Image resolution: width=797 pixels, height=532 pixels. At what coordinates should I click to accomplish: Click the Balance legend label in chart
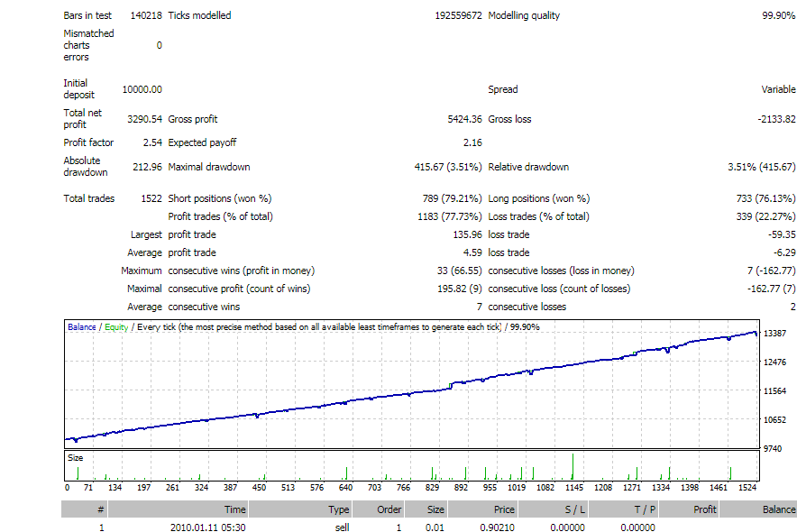point(82,326)
